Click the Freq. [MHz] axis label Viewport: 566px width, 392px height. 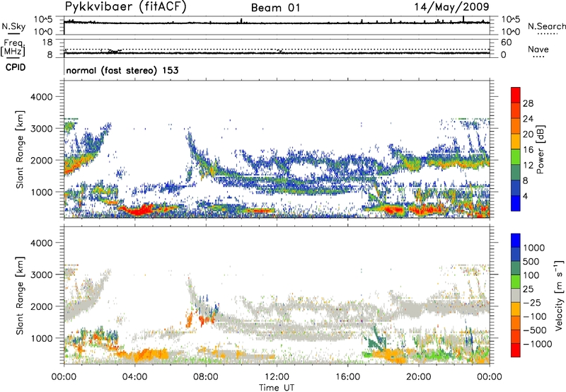[x=13, y=48]
